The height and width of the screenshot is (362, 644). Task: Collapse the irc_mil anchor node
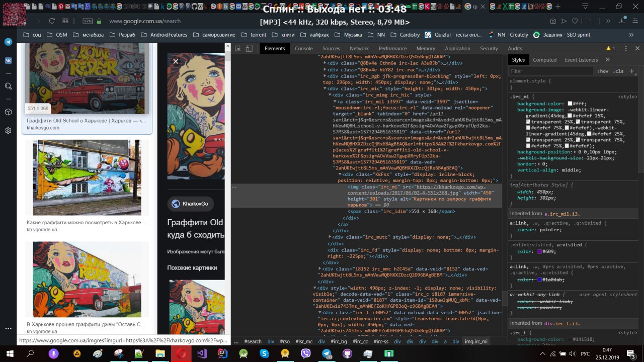pyautogui.click(x=335, y=102)
